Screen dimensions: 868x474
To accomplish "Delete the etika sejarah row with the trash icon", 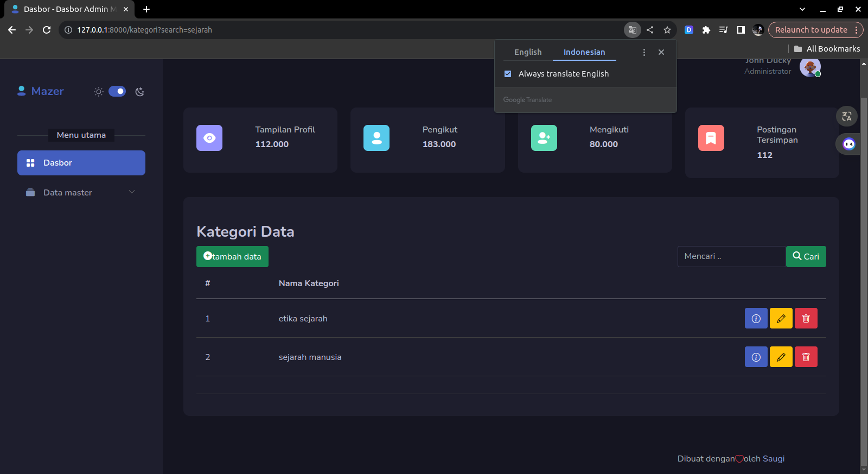I will coord(806,319).
